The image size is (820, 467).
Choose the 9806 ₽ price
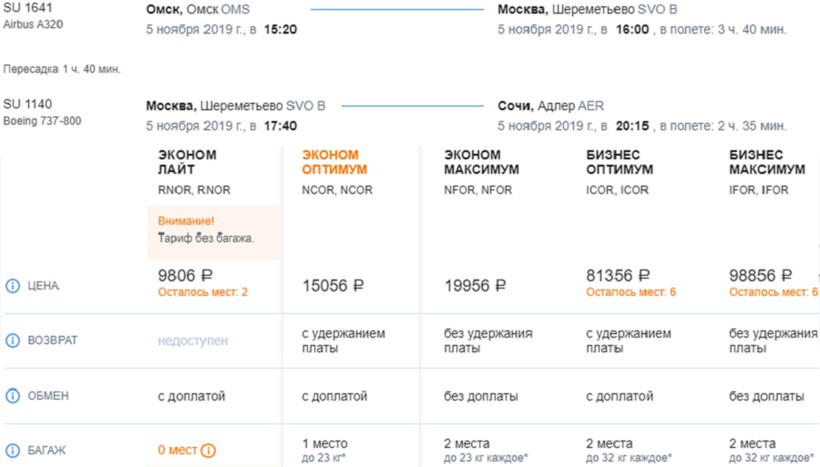pyautogui.click(x=186, y=275)
